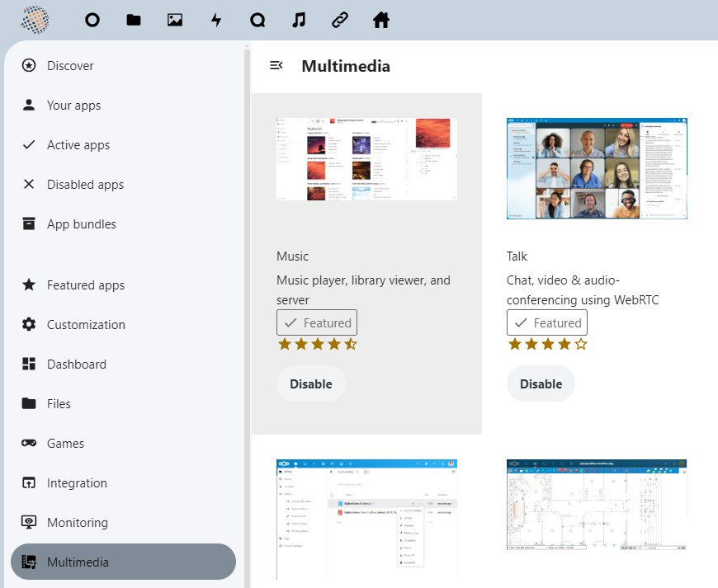
Task: Show Active apps list
Action: tap(78, 145)
